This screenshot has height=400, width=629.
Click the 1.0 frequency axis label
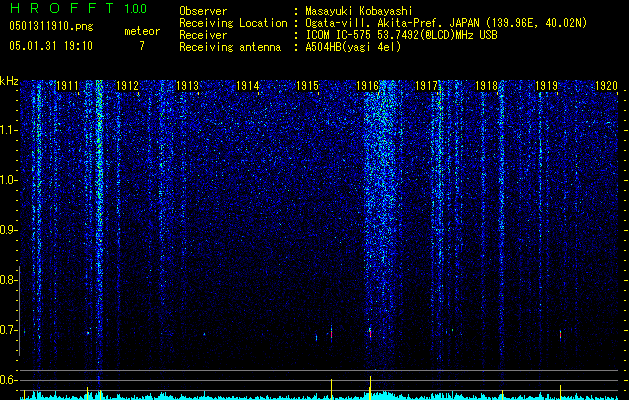click(8, 180)
